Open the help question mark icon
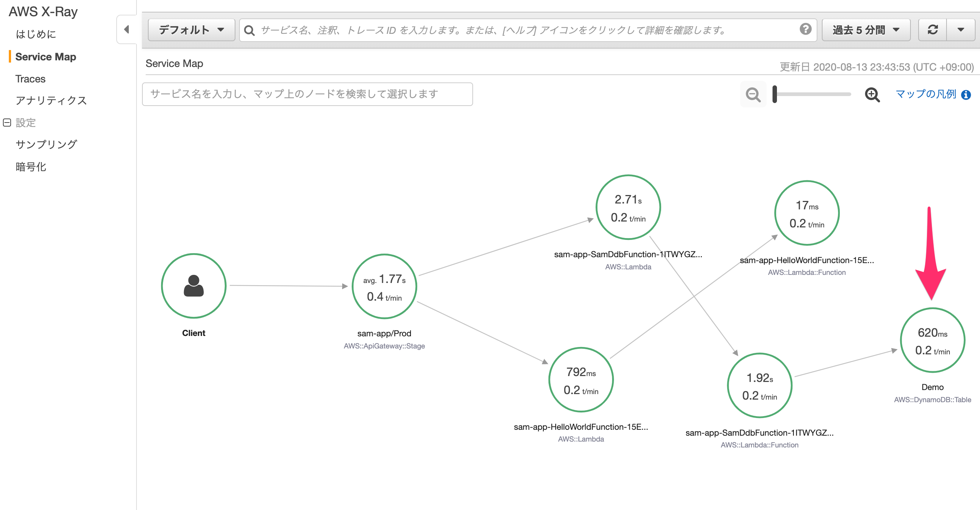The width and height of the screenshot is (980, 510). pyautogui.click(x=805, y=29)
